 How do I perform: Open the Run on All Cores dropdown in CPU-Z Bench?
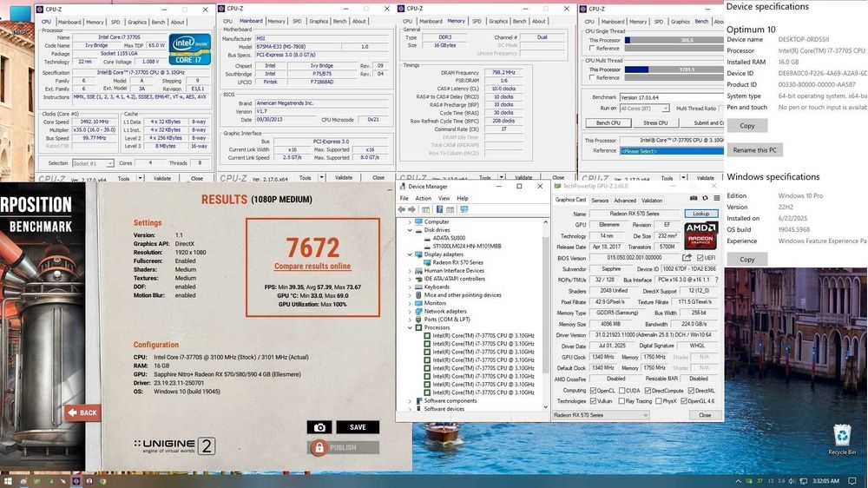(644, 109)
